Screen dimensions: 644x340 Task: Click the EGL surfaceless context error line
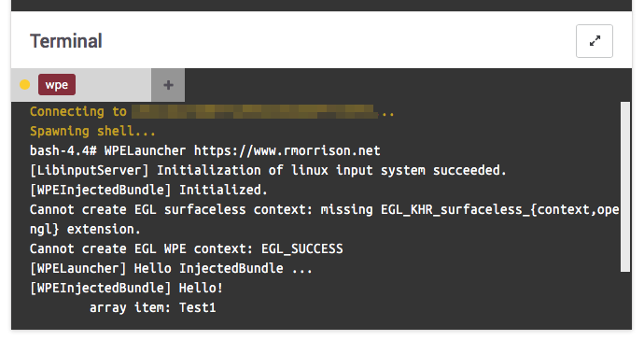(324, 220)
